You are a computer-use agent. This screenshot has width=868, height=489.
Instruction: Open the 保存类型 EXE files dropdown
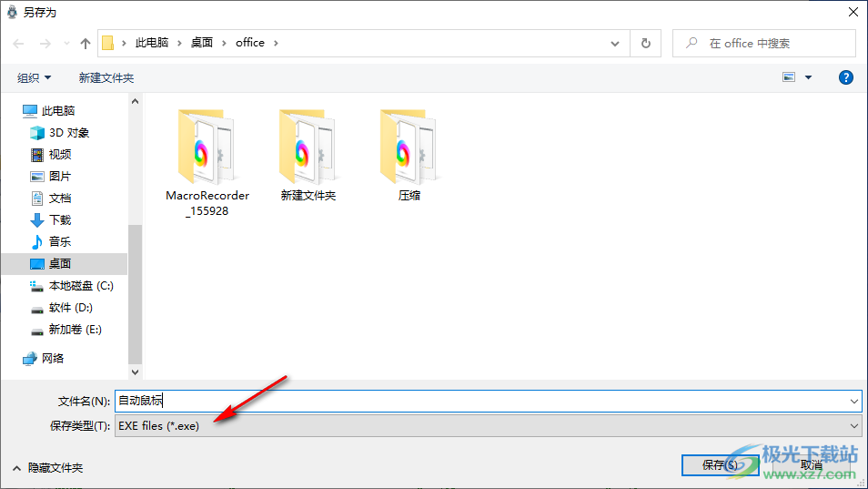(x=489, y=426)
